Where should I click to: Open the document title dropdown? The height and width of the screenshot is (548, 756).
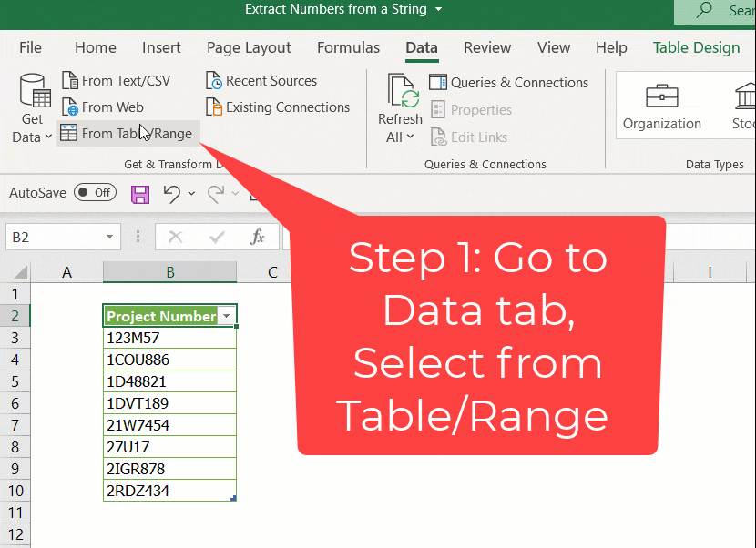coord(439,10)
